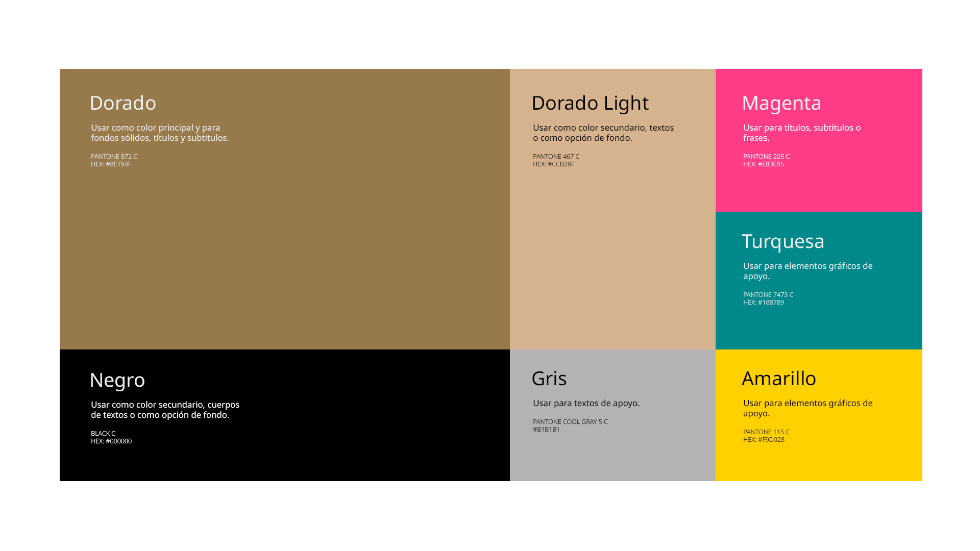Image resolution: width=980 pixels, height=551 pixels.
Task: Click the Negro heading
Action: click(x=117, y=380)
